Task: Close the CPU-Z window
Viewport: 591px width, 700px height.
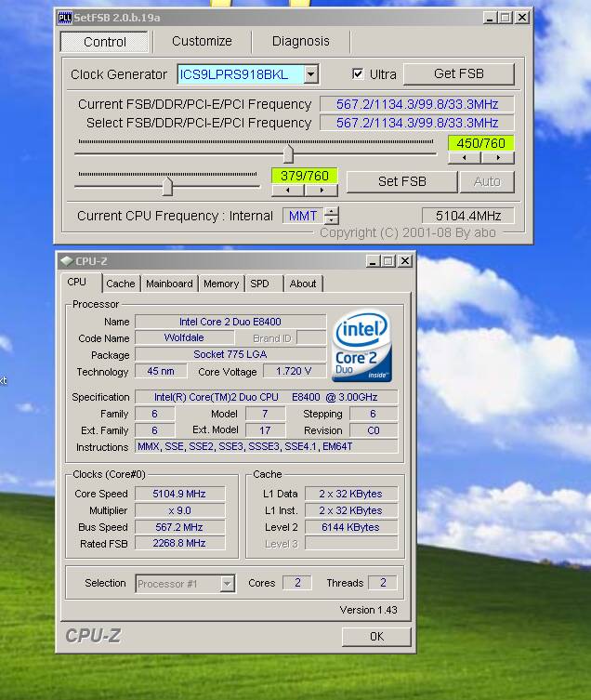Action: click(x=405, y=261)
